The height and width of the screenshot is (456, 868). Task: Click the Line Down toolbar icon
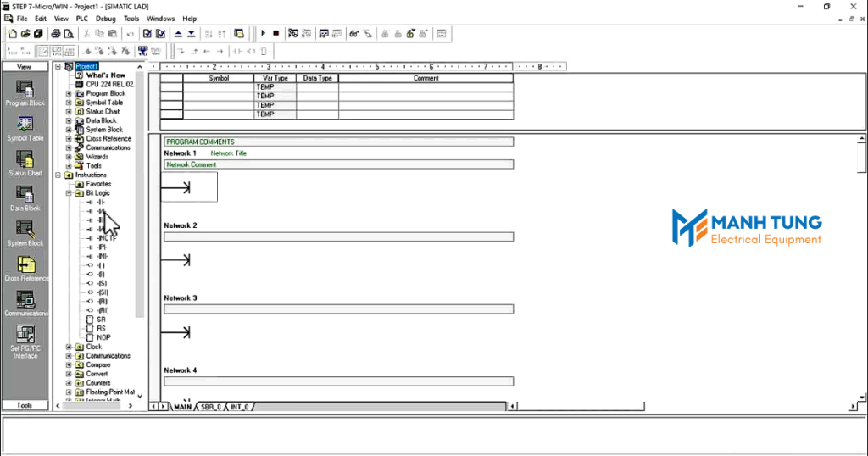coord(181,51)
